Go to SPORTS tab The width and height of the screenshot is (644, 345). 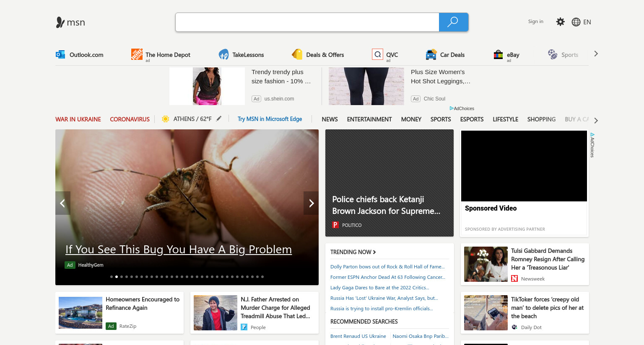pyautogui.click(x=441, y=119)
